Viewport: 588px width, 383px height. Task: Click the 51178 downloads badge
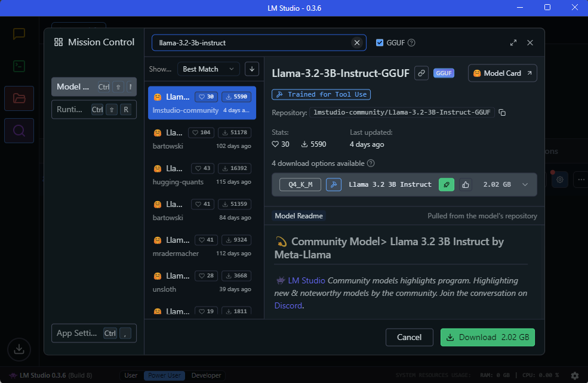[x=235, y=132]
